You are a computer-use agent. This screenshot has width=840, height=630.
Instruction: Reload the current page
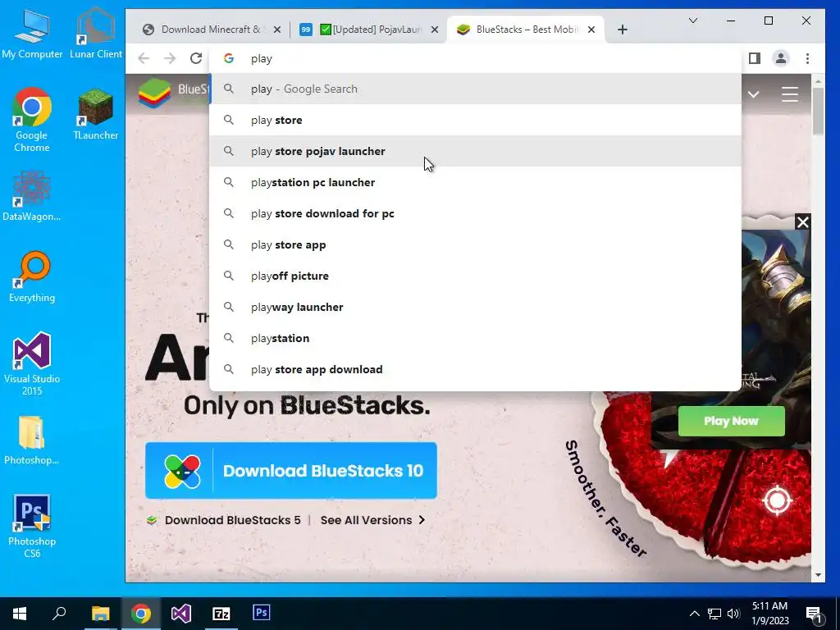[x=196, y=58]
